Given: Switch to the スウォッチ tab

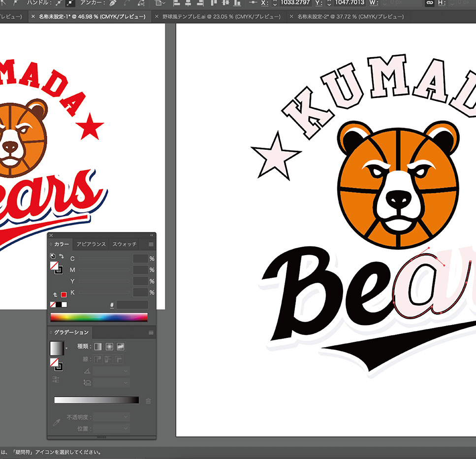Looking at the screenshot, I should [125, 244].
